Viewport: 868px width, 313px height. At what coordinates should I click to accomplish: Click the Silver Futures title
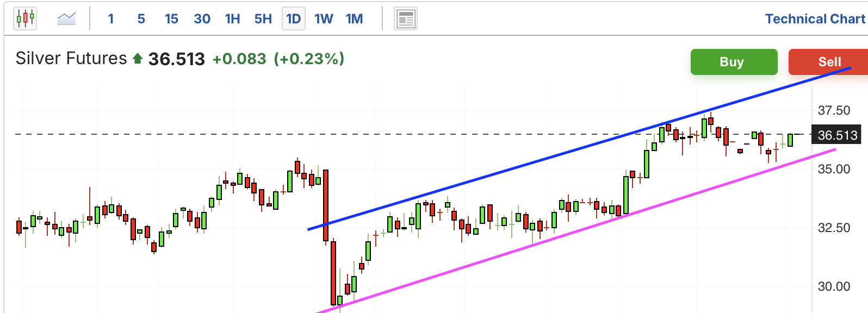point(71,58)
